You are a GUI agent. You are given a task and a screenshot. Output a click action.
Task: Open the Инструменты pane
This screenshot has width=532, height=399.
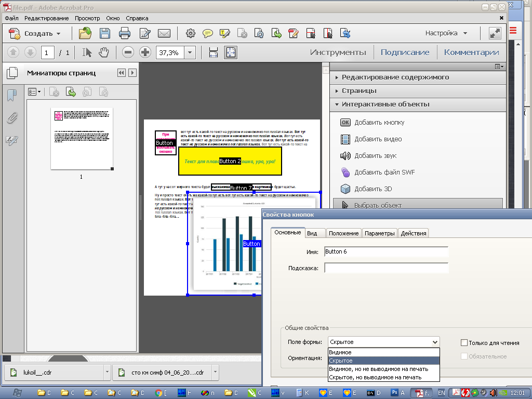point(338,52)
